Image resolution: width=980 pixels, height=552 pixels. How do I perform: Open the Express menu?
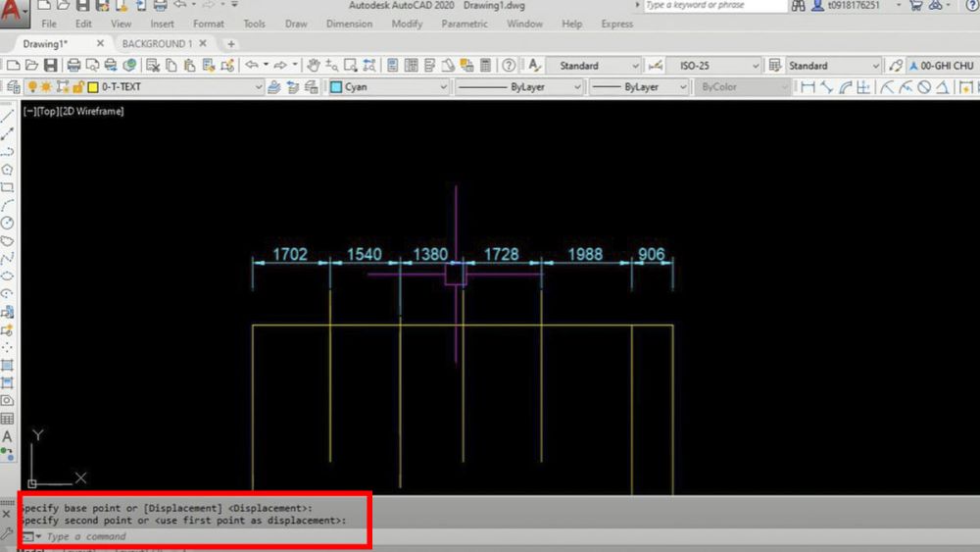(x=616, y=24)
